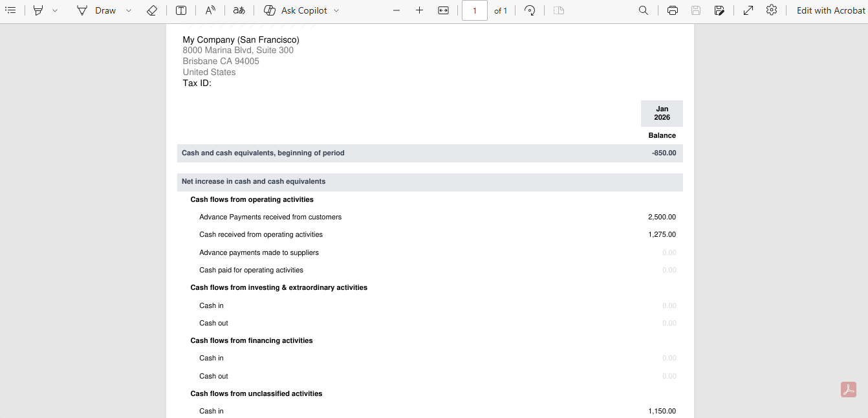Open the Find search icon
The height and width of the screenshot is (418, 868).
(643, 10)
